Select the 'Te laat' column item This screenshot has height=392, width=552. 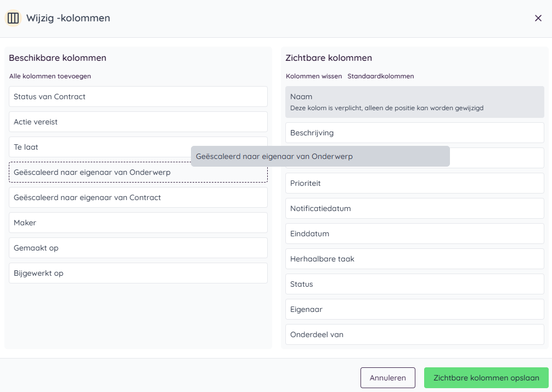point(99,147)
